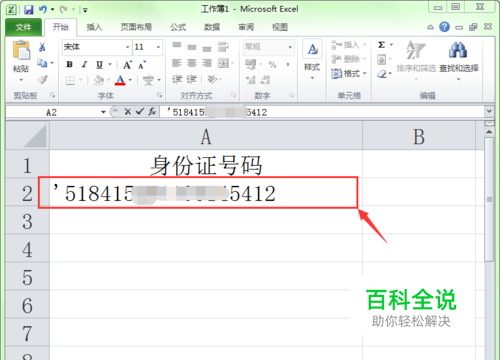Click the fx Insert Function button

(152, 112)
